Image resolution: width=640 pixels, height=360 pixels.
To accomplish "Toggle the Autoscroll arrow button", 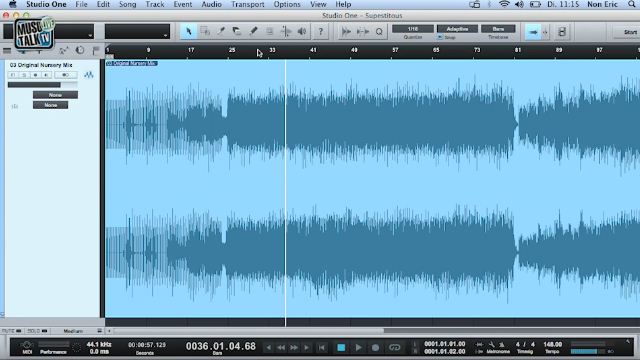I will (533, 32).
